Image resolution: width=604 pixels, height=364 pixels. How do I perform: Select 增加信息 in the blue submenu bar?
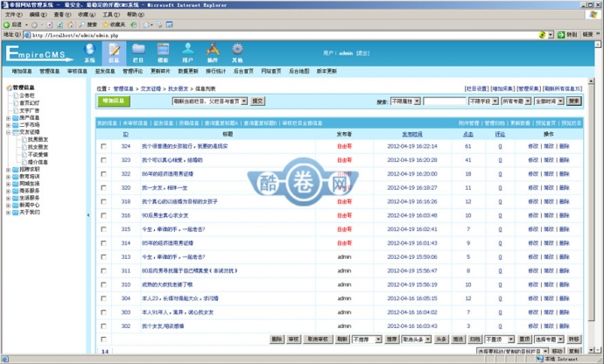coord(22,71)
